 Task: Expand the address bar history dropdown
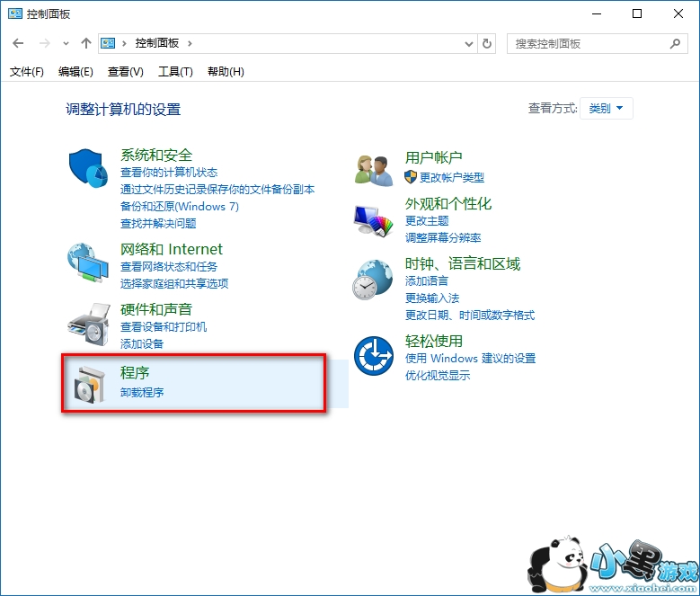pos(469,43)
